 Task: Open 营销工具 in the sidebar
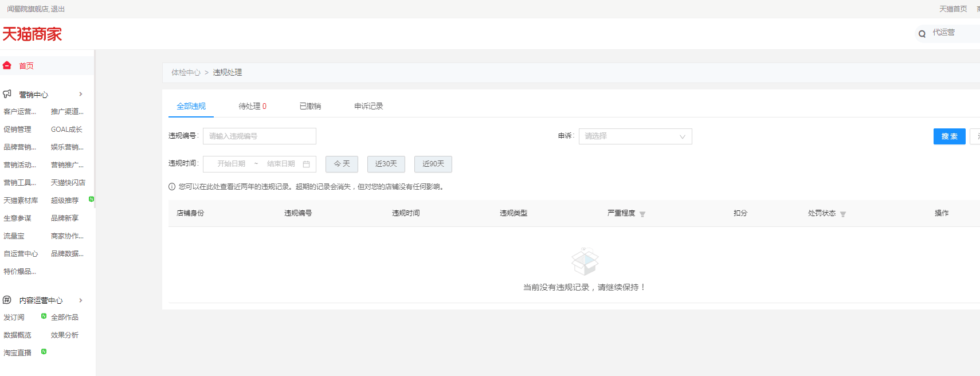(x=20, y=183)
